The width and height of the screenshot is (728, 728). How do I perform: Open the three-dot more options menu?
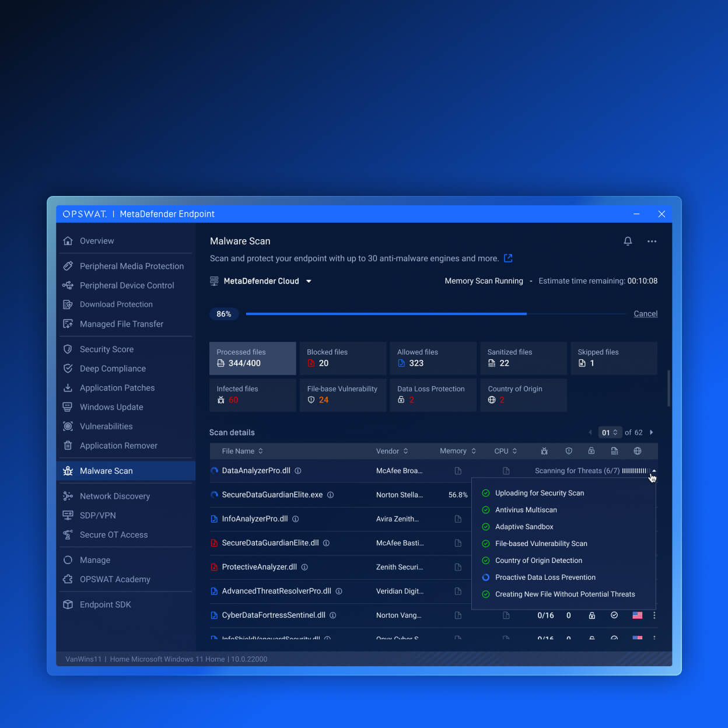coord(652,242)
